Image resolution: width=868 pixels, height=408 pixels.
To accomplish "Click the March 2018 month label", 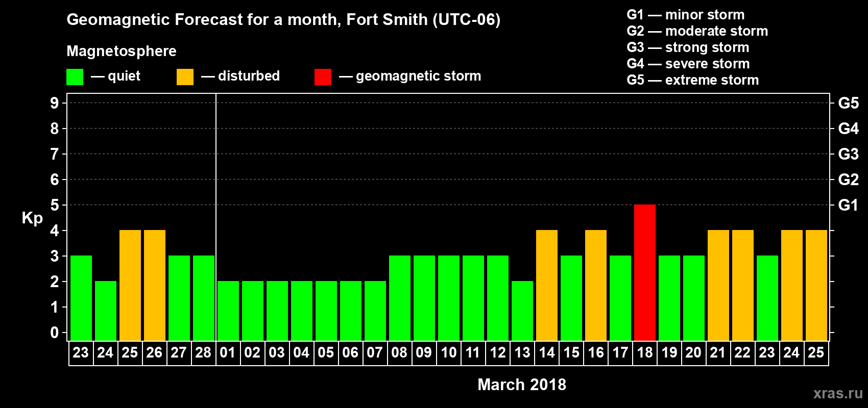I will click(522, 385).
